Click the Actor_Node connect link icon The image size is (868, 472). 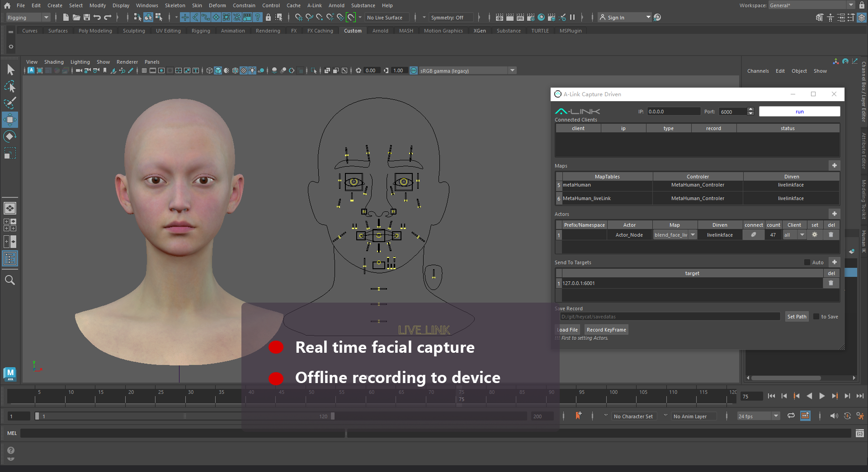click(x=753, y=235)
